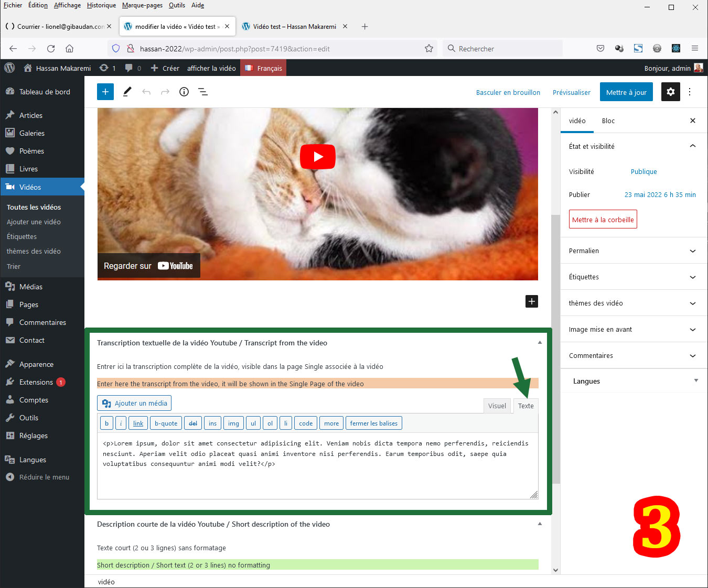Open Poèmes in admin sidebar

42,151
